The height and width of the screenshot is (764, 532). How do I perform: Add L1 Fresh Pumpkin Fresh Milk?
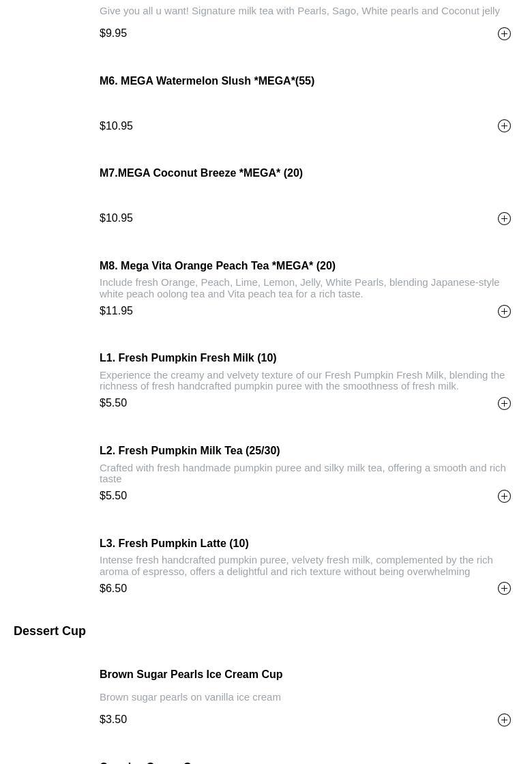click(504, 404)
